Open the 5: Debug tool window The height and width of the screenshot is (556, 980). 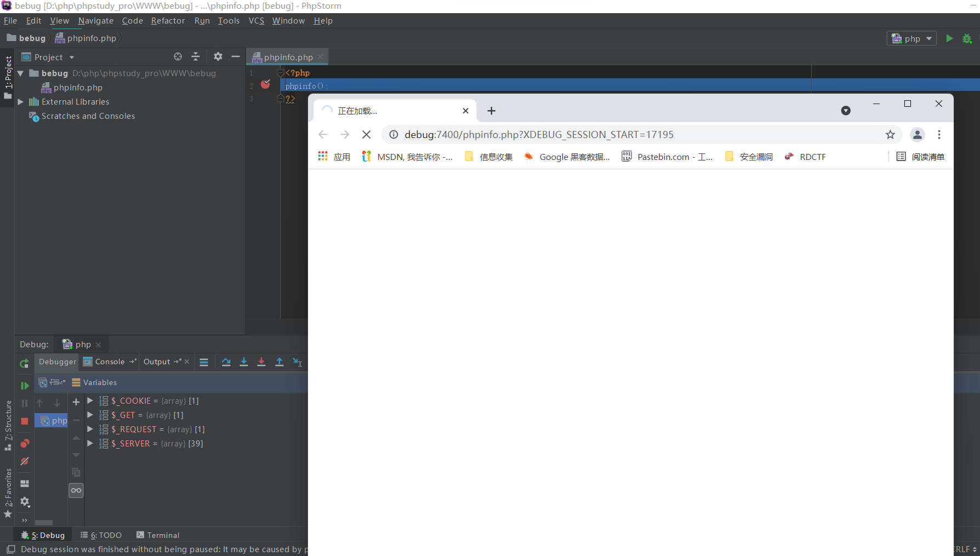[x=43, y=535]
